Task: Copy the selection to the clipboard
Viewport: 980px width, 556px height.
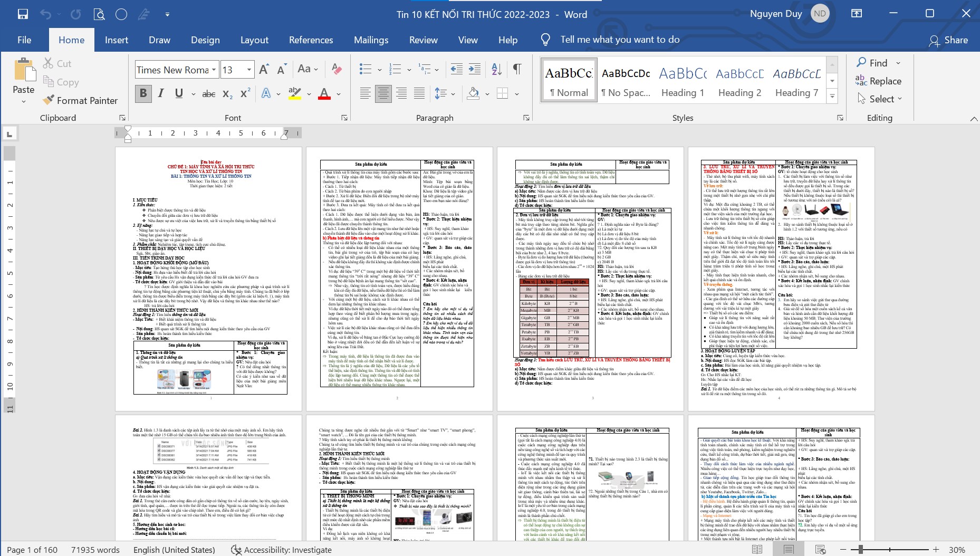Action: pyautogui.click(x=61, y=82)
